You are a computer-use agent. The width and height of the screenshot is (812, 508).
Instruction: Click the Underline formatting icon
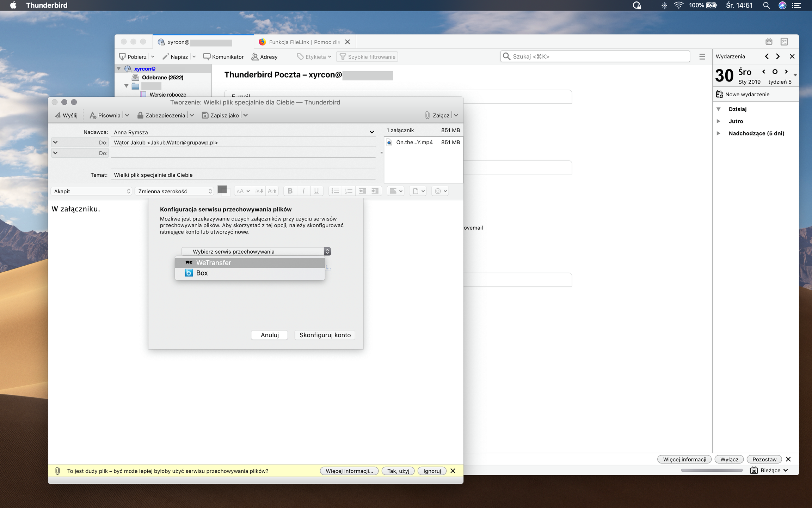316,191
